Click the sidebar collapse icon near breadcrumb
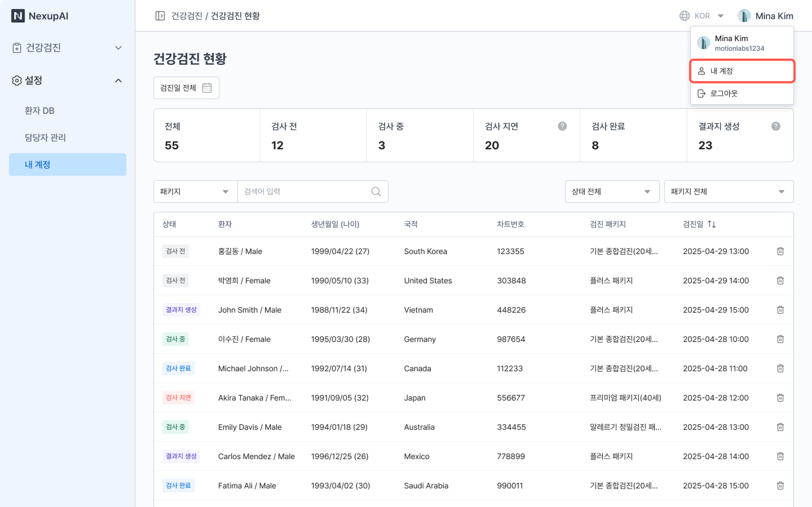 pyautogui.click(x=160, y=16)
